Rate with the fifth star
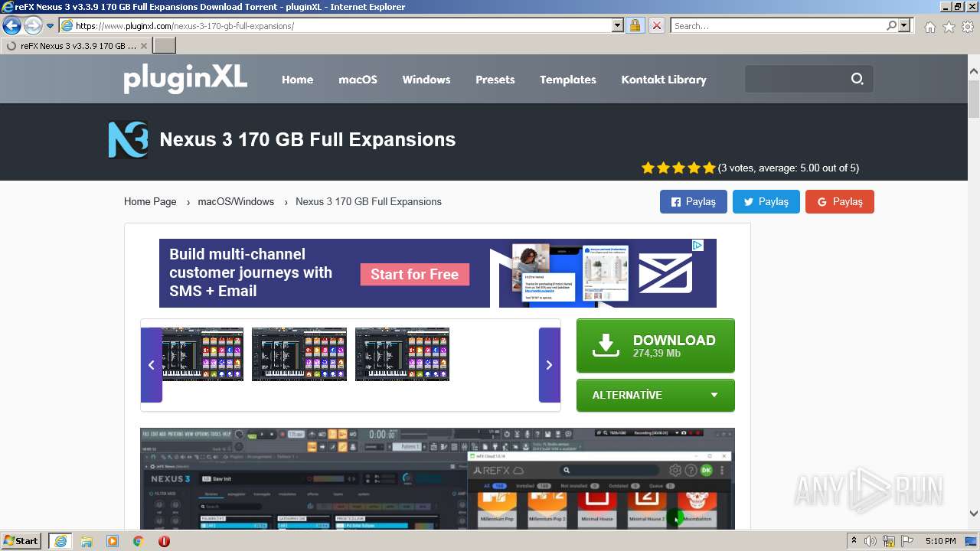980x551 pixels. (x=709, y=168)
